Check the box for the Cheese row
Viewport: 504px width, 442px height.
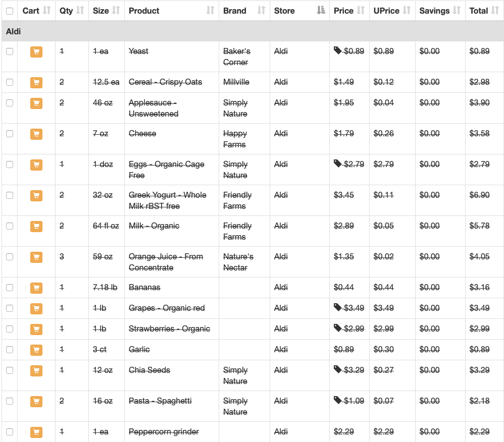coord(10,134)
